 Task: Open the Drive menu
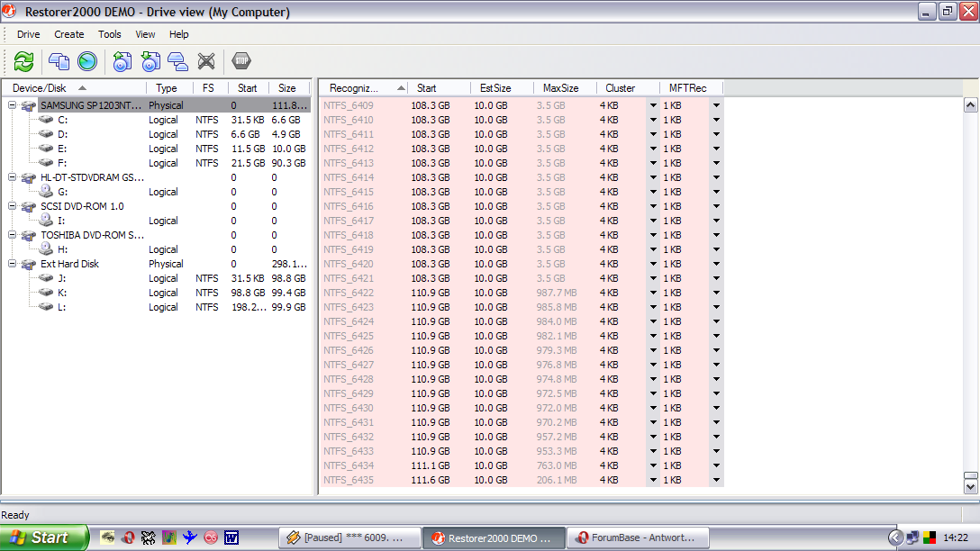(28, 34)
